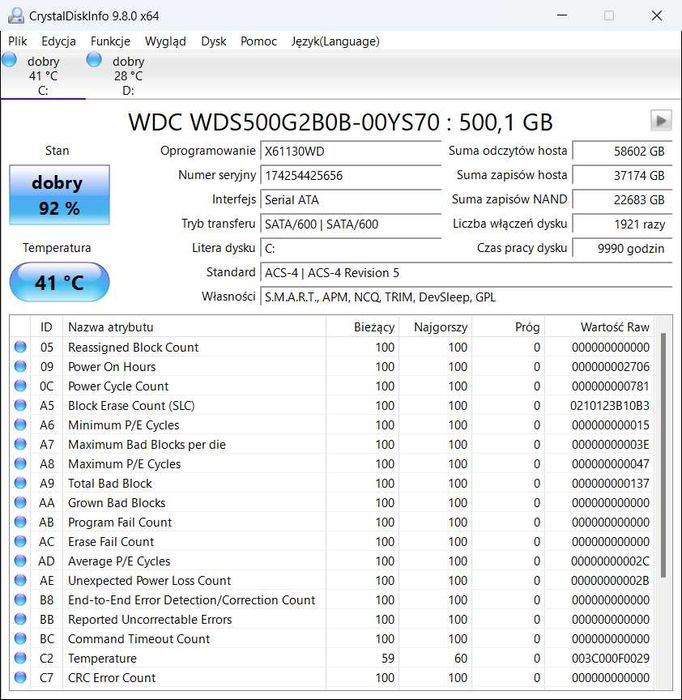Click the Litera dysku field C:
Screen dimensions: 682x700
[x=350, y=248]
